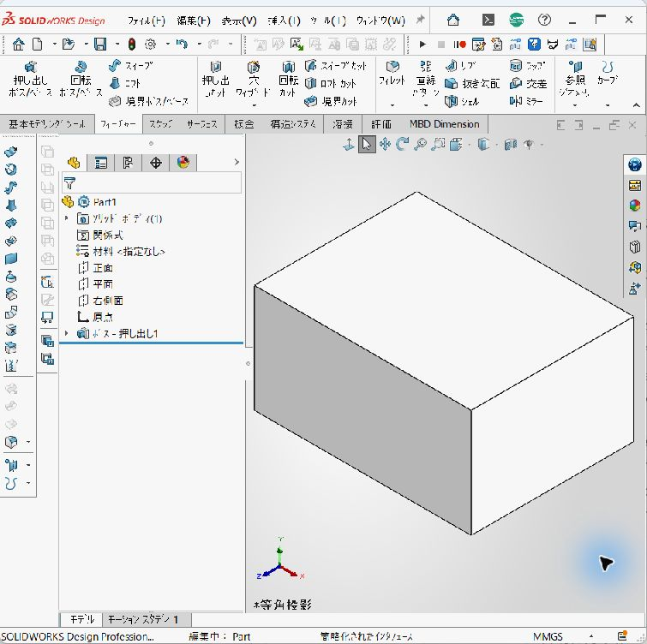The width and height of the screenshot is (647, 644).
Task: Toggle the menu bar pin icon
Action: pyautogui.click(x=420, y=20)
